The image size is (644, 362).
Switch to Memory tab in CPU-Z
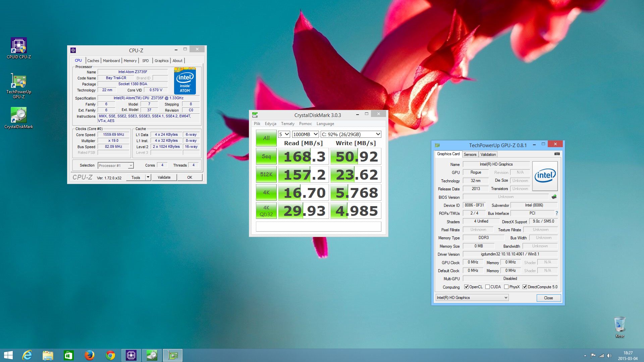(130, 61)
